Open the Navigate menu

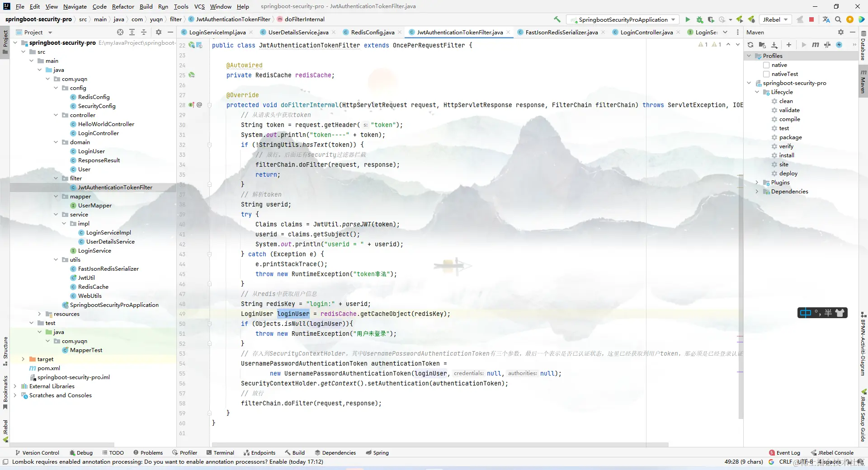(75, 6)
